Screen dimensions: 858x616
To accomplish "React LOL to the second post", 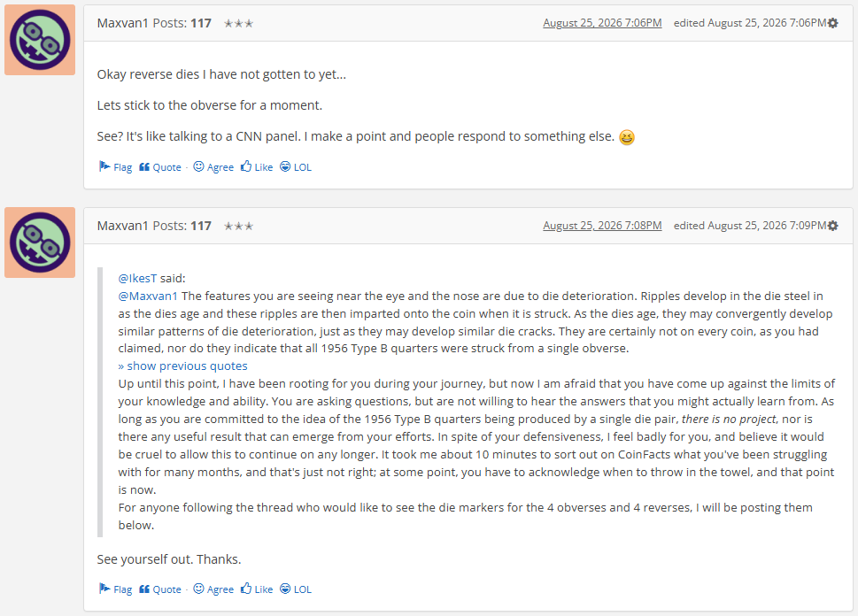I will 296,589.
